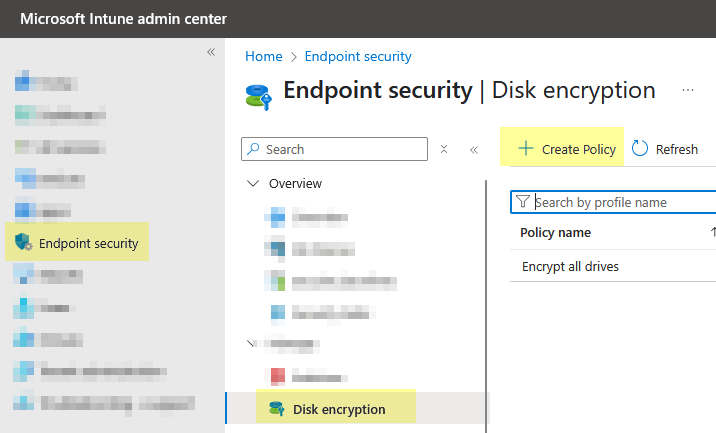Click the Disk encryption page header icon

(x=258, y=96)
